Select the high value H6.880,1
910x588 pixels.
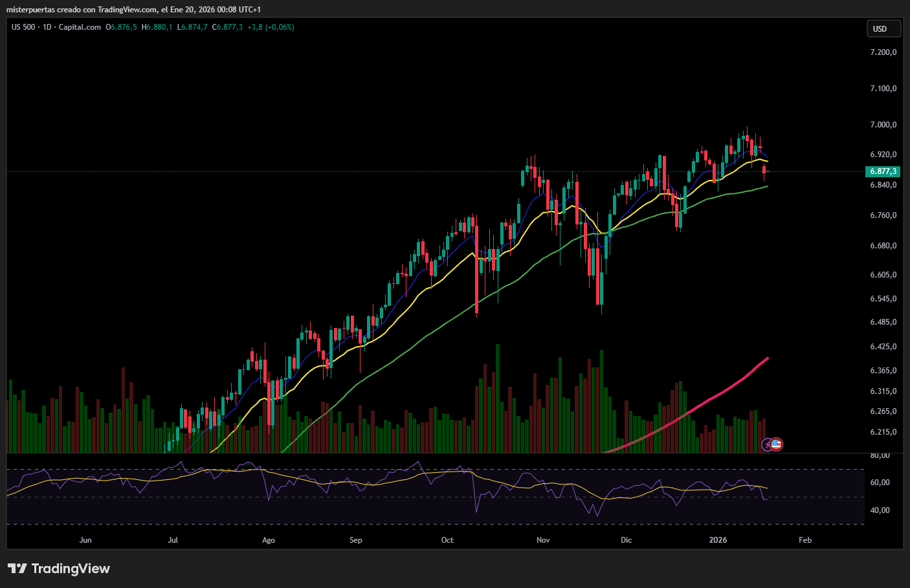[x=157, y=27]
